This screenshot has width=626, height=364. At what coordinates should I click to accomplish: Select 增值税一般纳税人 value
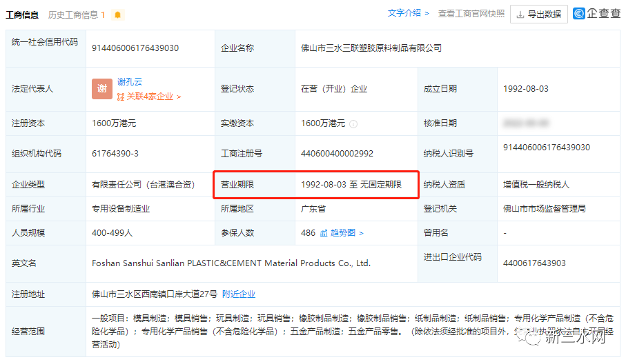click(x=536, y=185)
